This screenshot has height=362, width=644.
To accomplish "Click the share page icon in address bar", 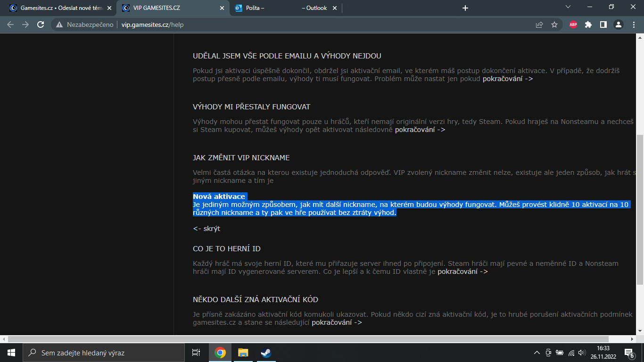I will (x=539, y=25).
